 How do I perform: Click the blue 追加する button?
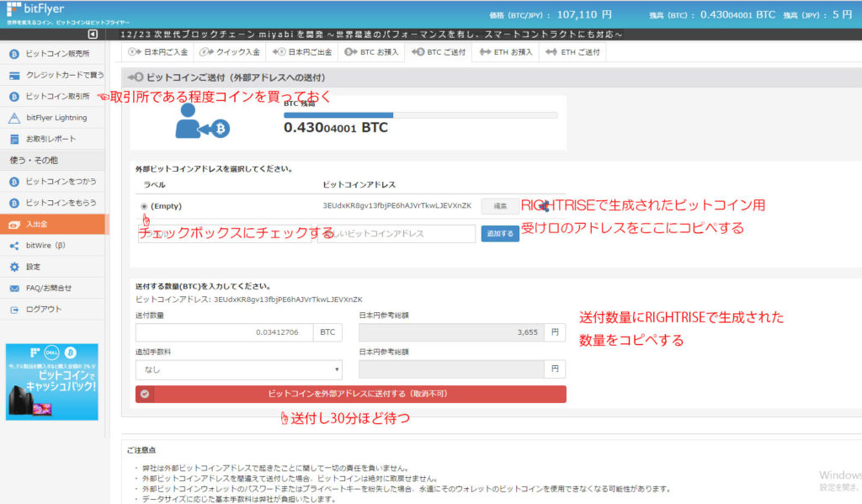tap(500, 234)
